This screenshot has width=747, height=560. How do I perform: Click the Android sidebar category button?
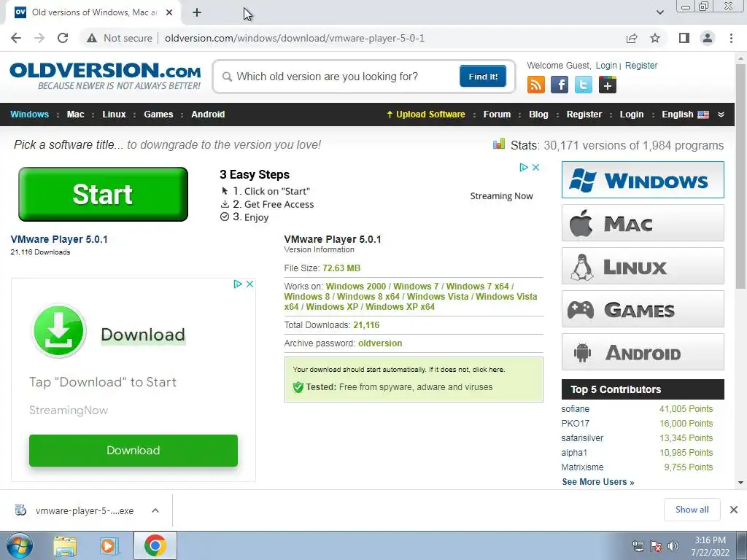pyautogui.click(x=643, y=352)
